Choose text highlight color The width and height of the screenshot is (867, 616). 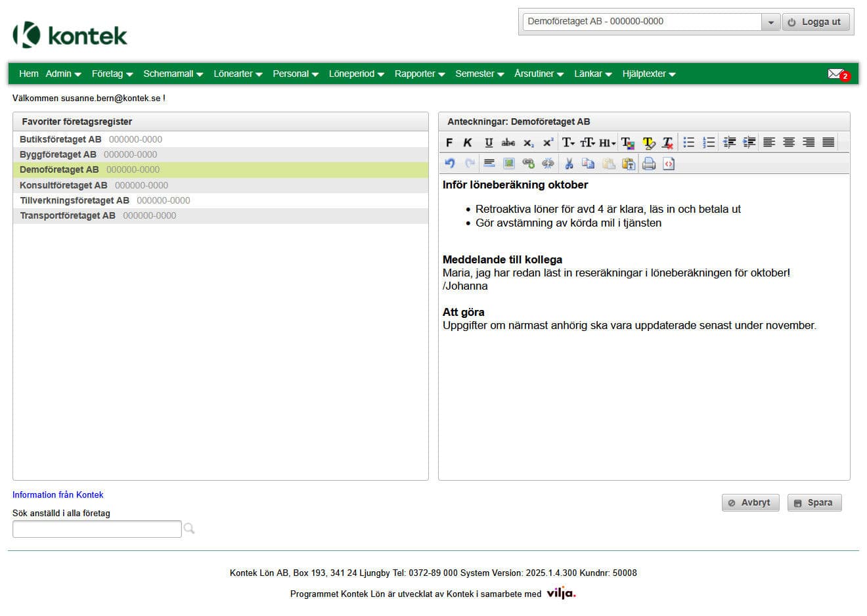click(x=648, y=143)
